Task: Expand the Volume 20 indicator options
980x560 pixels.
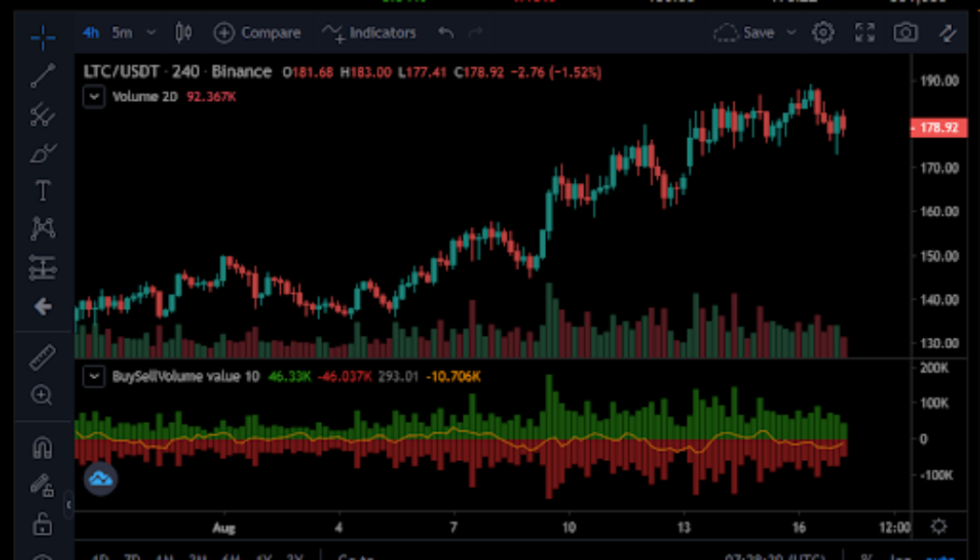Action: (92, 96)
